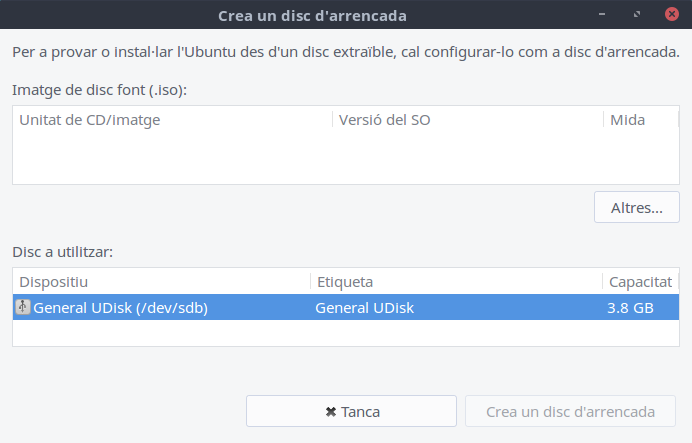Click the X icon on Tanca button

[x=331, y=412]
